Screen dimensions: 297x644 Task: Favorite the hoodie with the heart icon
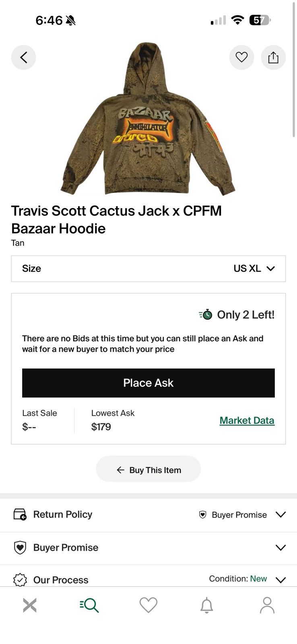(241, 58)
